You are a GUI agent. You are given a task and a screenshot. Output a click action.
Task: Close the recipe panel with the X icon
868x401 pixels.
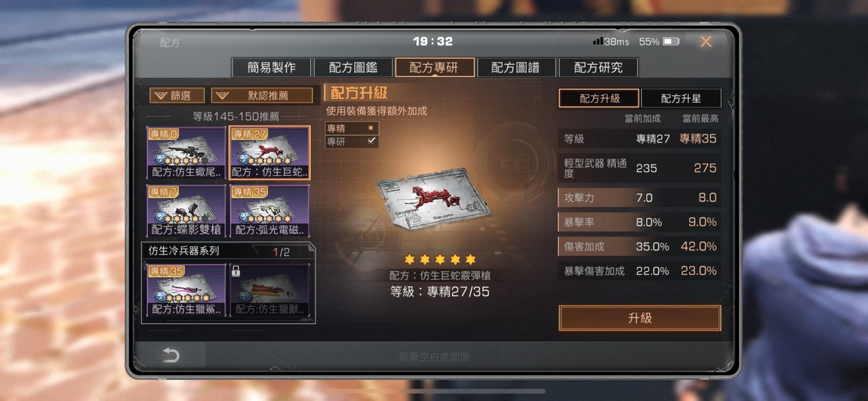tap(706, 42)
